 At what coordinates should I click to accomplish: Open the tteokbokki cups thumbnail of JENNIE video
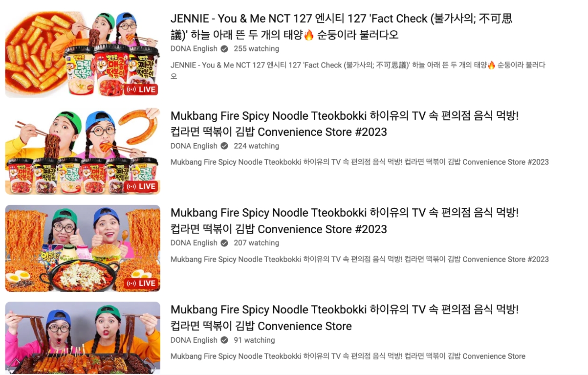click(x=83, y=54)
